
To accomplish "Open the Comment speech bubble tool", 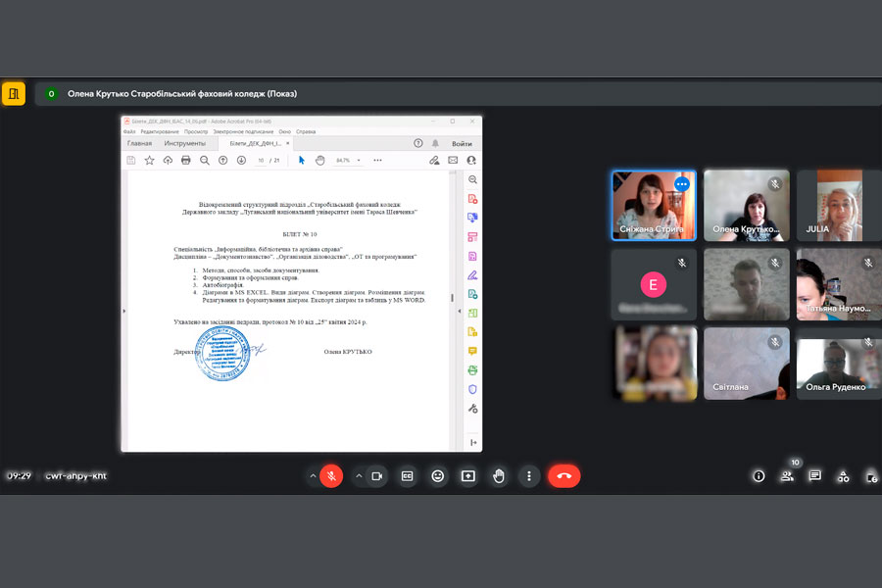I will (x=472, y=351).
